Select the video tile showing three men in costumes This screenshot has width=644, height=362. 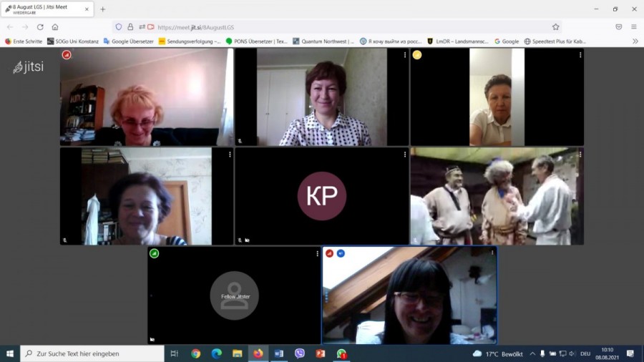(497, 197)
